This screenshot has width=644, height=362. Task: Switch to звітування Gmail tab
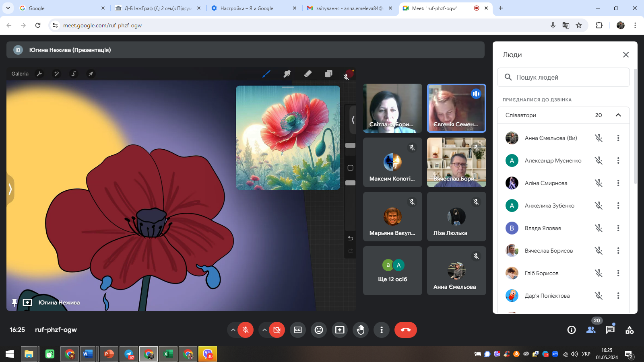(x=349, y=8)
